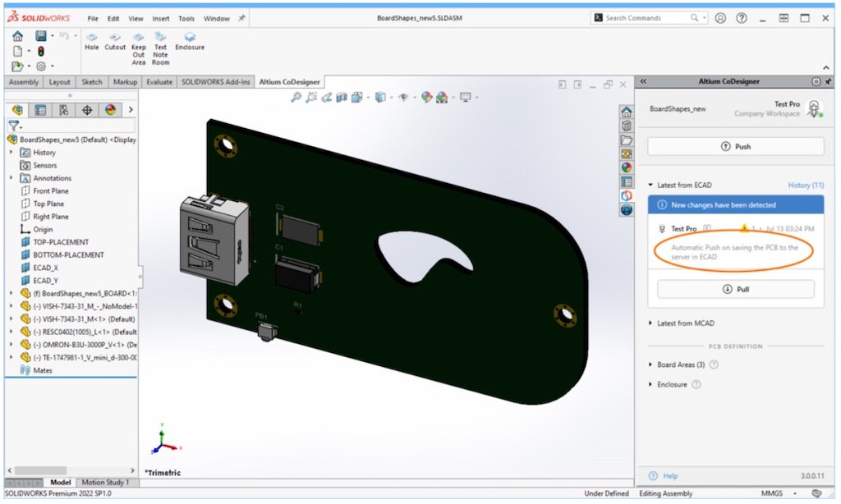
Task: Open the File menu
Action: [x=93, y=18]
